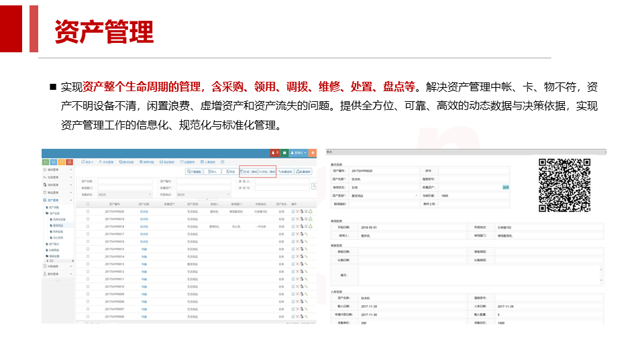Click the remarks box scroll-down arrow
Screen dimensions: 644x362
[x=601, y=281]
